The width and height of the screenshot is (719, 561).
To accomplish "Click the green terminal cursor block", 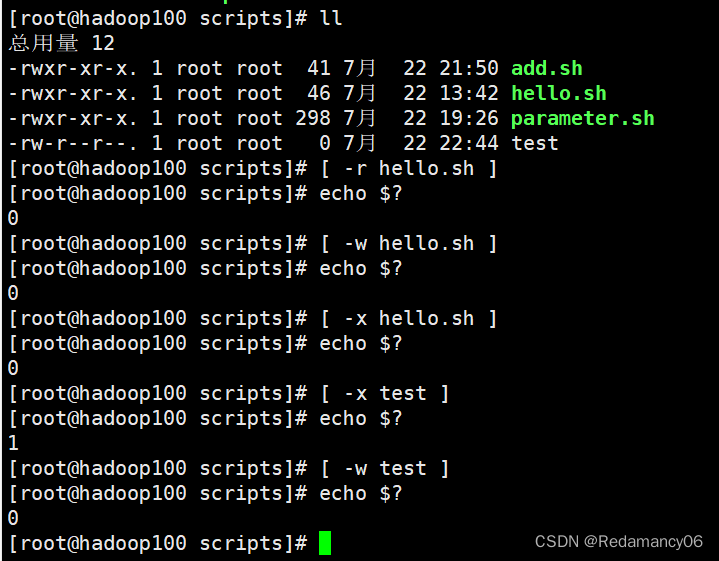I will click(x=325, y=543).
